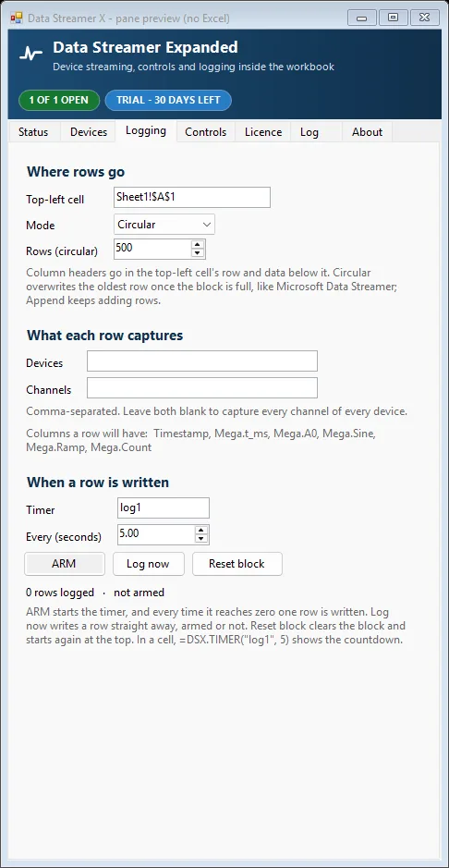The width and height of the screenshot is (449, 868).
Task: Focus the Timer name field log1
Action: pos(164,507)
